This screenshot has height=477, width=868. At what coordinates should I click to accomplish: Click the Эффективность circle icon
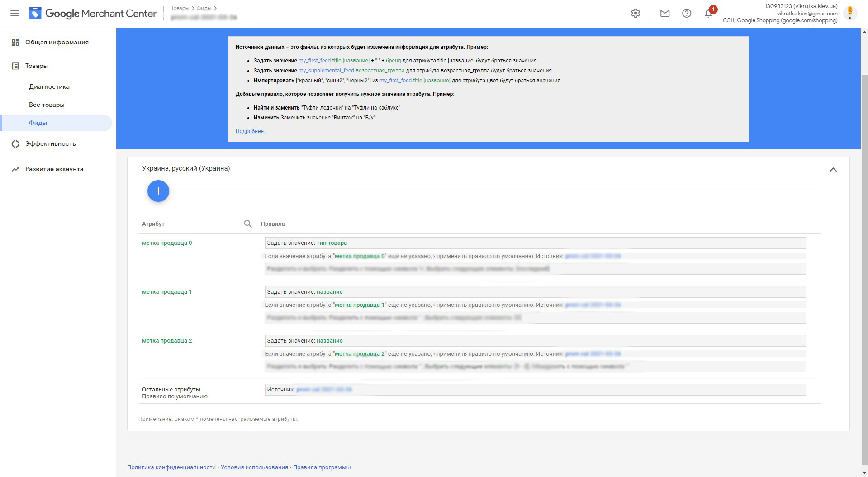click(15, 144)
